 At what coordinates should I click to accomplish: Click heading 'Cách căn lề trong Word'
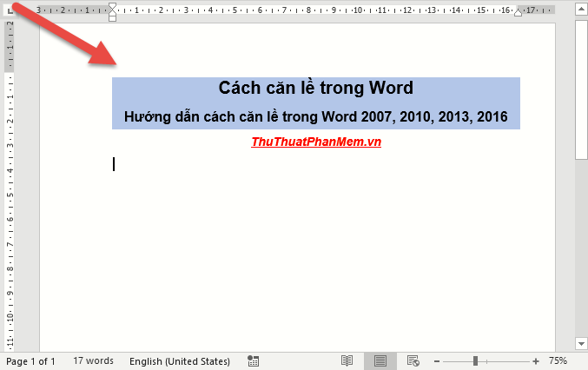coord(316,88)
